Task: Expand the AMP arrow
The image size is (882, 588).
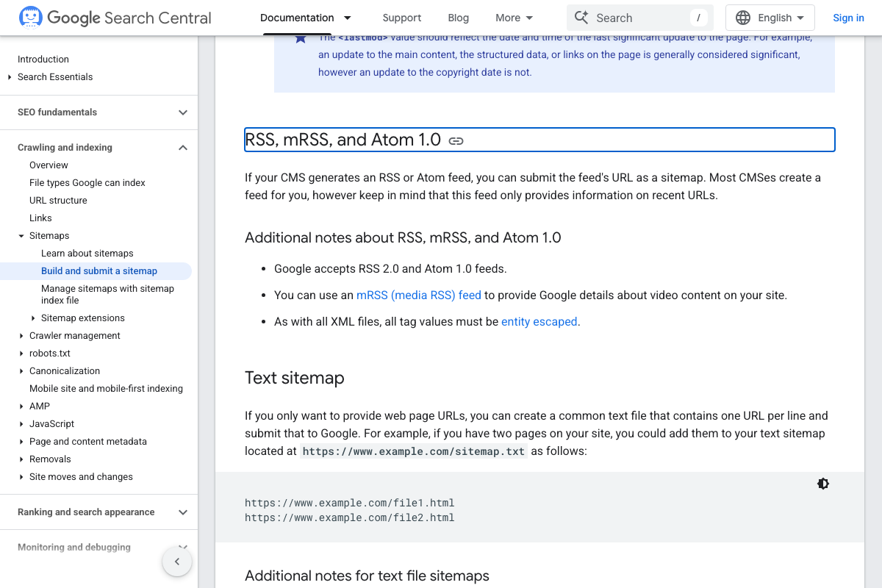Action: click(21, 406)
